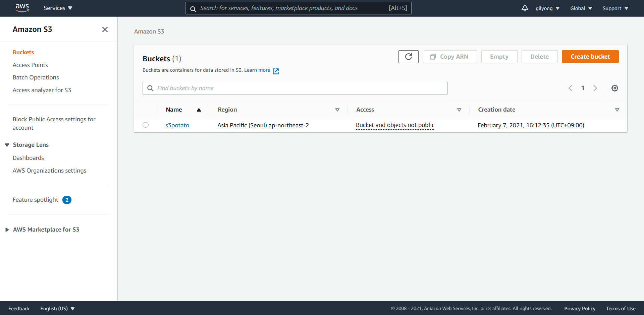Click the Region column header

coord(227,110)
